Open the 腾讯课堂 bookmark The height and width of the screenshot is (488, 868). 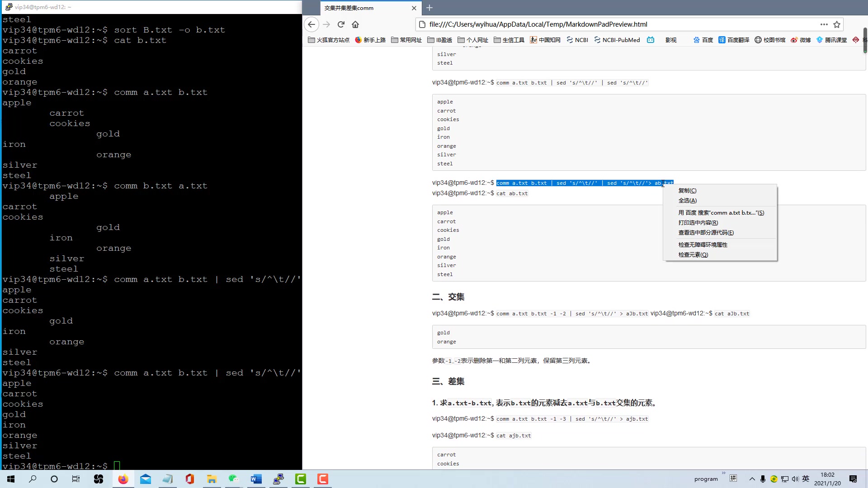pyautogui.click(x=831, y=40)
